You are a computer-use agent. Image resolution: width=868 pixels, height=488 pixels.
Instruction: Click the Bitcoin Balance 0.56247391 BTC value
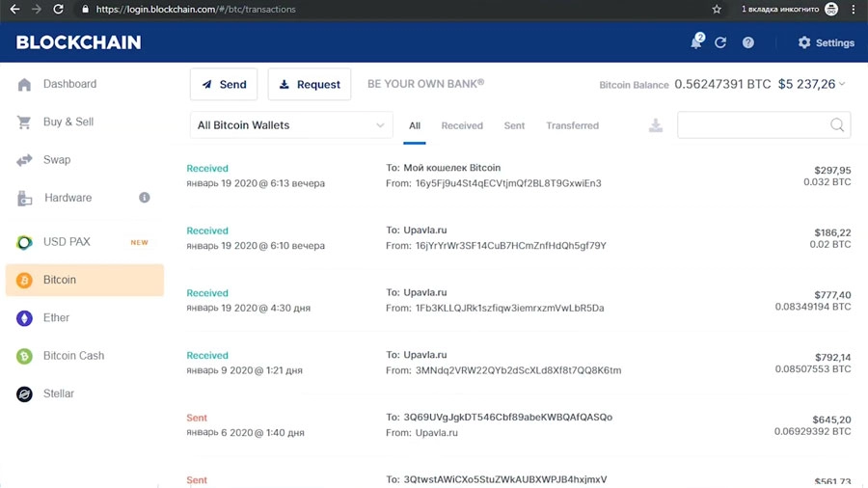[x=722, y=84]
